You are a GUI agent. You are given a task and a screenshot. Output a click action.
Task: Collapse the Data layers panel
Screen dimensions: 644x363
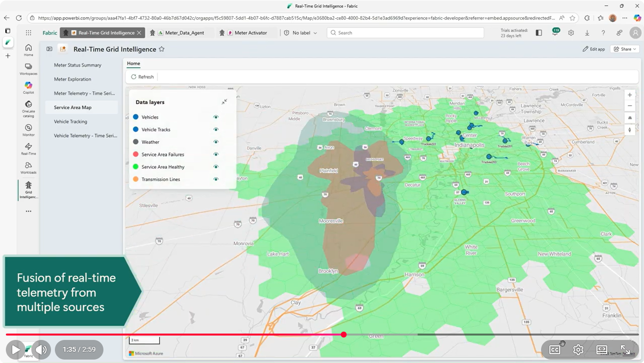(x=224, y=102)
